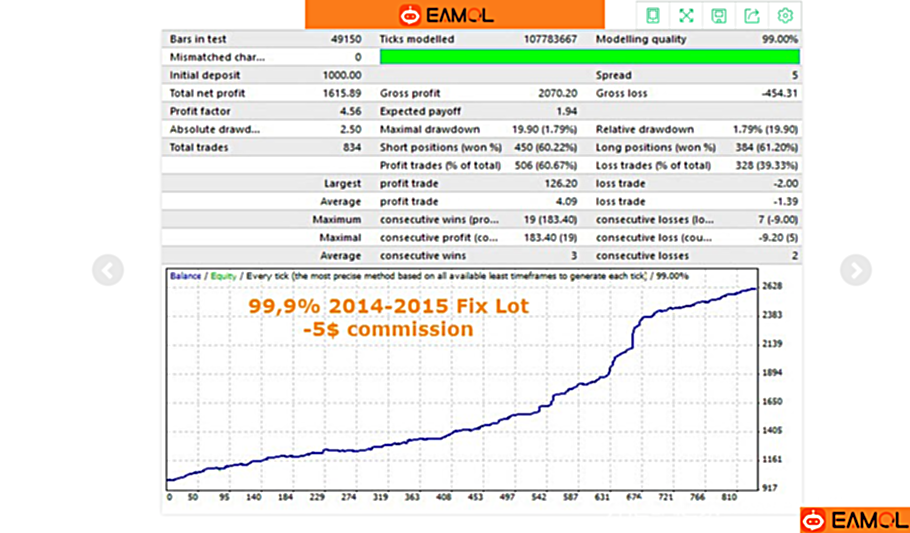Click the Profit factor row label
This screenshot has height=533, width=910.
click(x=200, y=111)
